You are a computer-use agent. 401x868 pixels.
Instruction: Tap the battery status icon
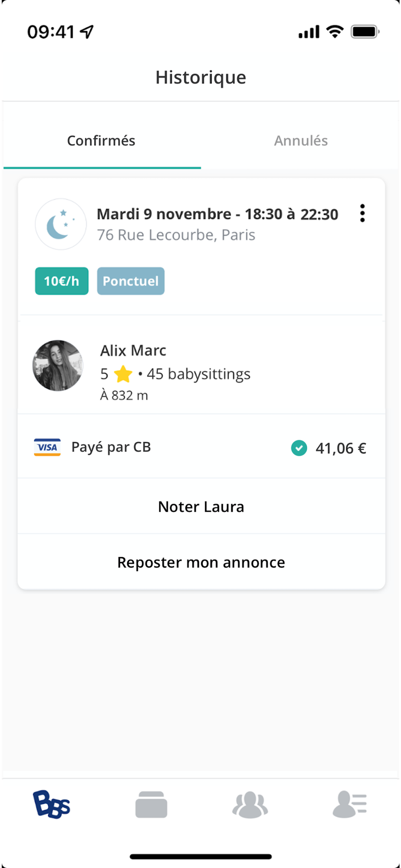[x=365, y=32]
